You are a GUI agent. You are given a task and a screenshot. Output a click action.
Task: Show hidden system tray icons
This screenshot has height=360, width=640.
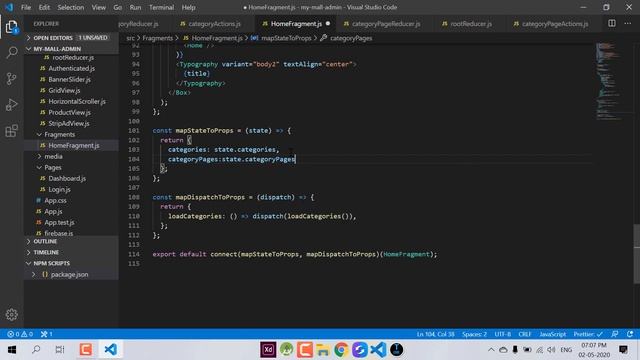click(491, 350)
